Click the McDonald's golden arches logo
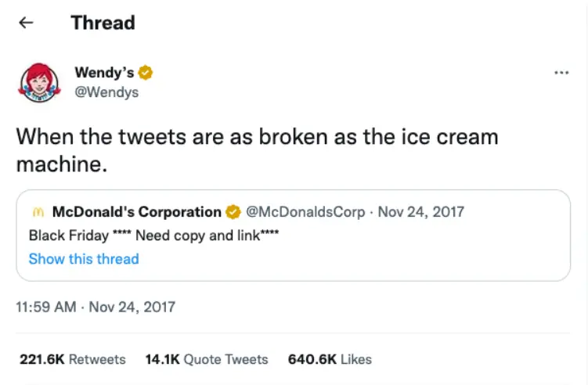Viewport: 588px width, 385px height. 37,212
